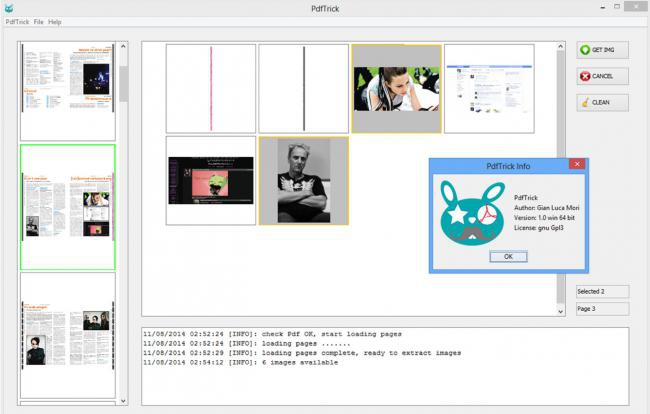This screenshot has height=414, width=650.
Task: Click OK in PdfTrick Info dialog
Action: coord(508,257)
